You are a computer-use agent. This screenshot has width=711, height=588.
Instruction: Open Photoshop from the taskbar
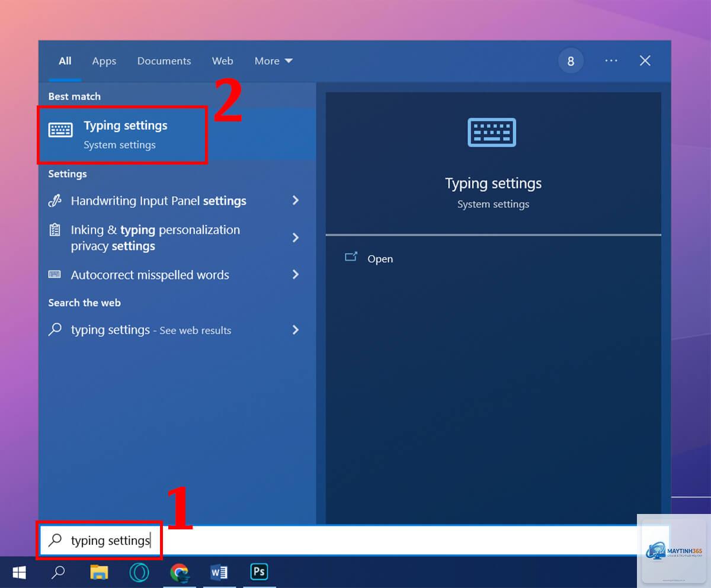pyautogui.click(x=259, y=572)
